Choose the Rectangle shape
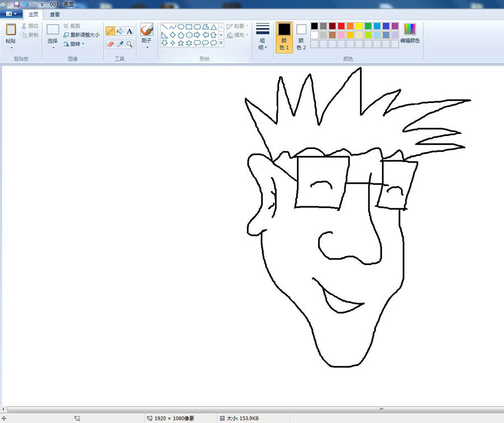Image resolution: width=504 pixels, height=423 pixels. point(189,27)
